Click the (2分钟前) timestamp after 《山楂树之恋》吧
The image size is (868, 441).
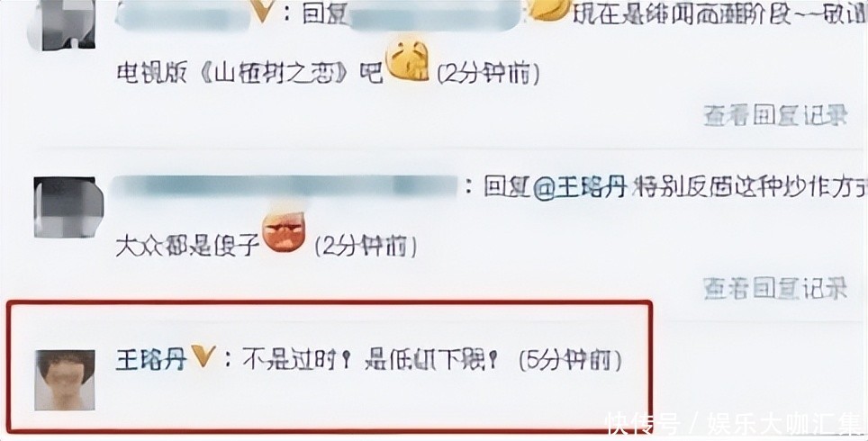[488, 73]
